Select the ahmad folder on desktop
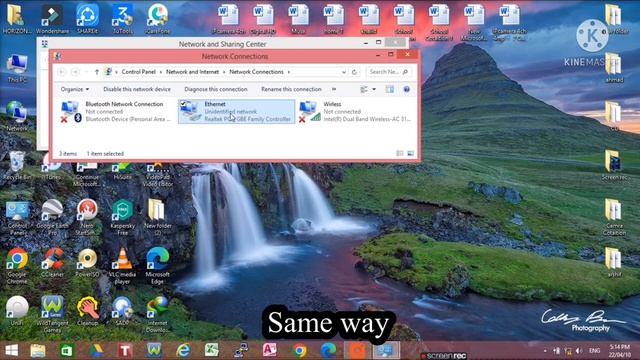This screenshot has width=640, height=360. tap(614, 68)
